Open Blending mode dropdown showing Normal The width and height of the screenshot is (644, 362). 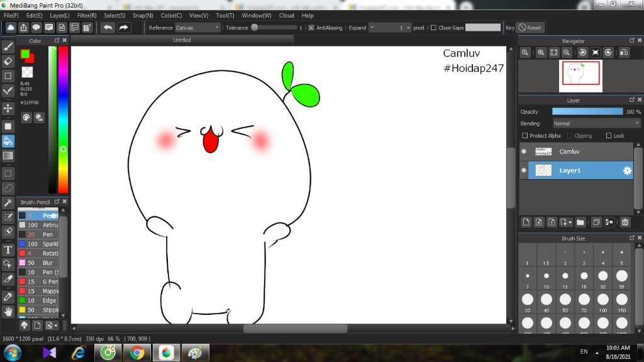click(596, 124)
